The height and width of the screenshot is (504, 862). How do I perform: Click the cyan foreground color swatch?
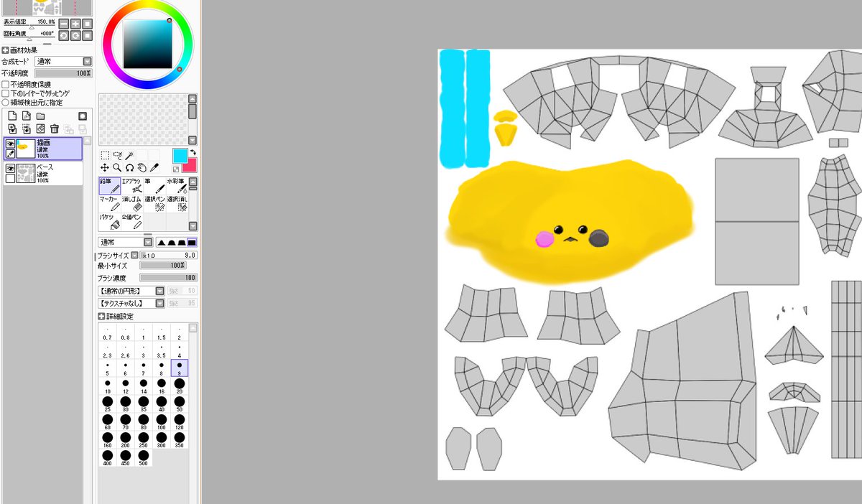pos(180,155)
